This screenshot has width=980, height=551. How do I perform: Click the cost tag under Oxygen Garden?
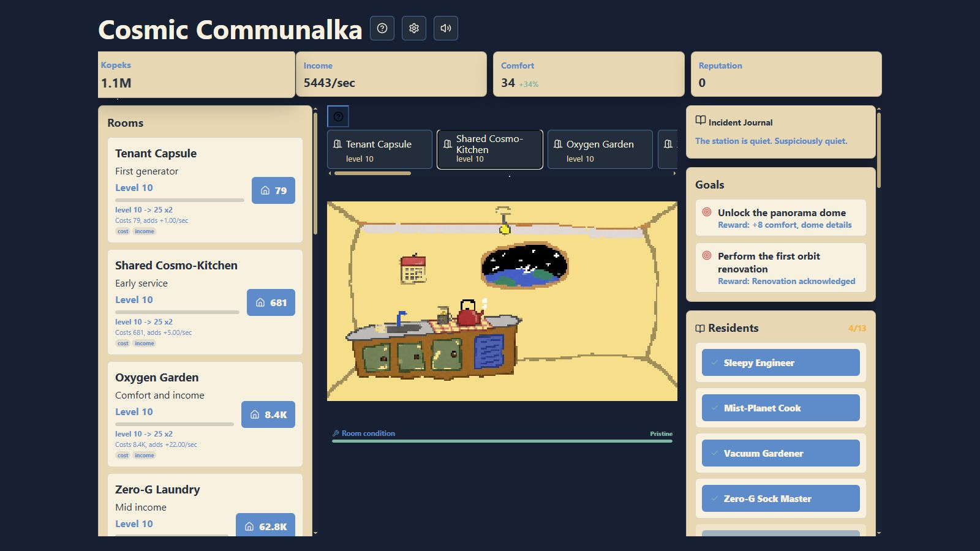(123, 455)
